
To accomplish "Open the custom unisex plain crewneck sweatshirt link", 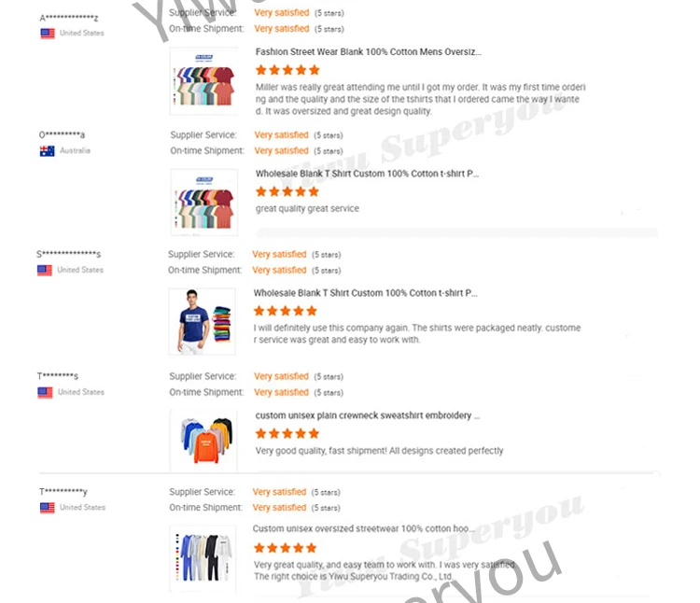I will pyautogui.click(x=368, y=415).
